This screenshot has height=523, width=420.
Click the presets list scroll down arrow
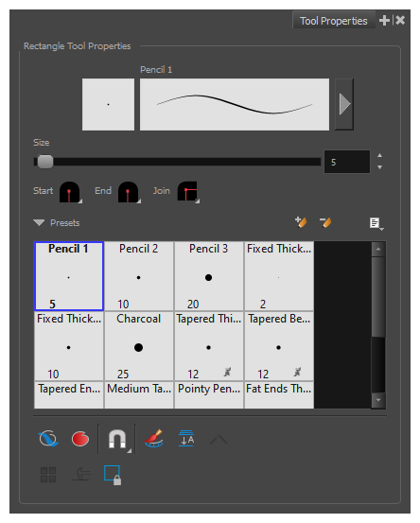point(378,400)
